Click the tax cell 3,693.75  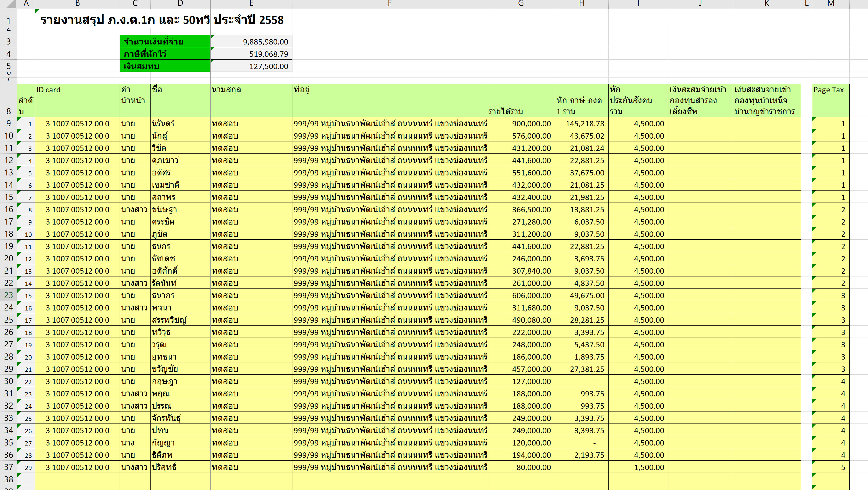[581, 258]
